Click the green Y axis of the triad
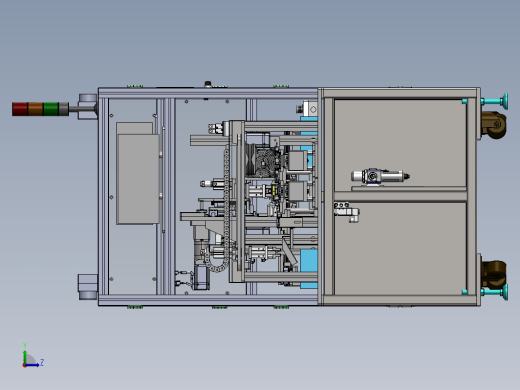This screenshot has width=520, height=390. (25, 357)
